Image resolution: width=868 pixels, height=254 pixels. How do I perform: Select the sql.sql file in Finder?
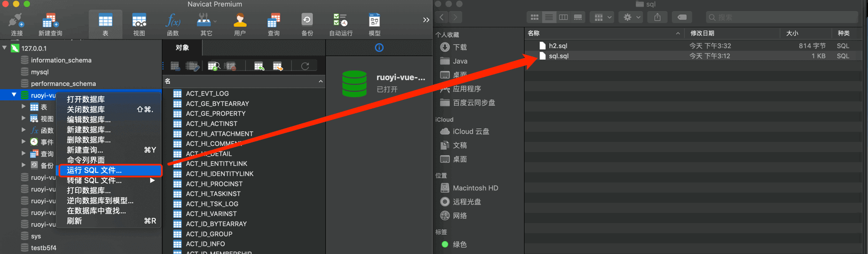[559, 56]
